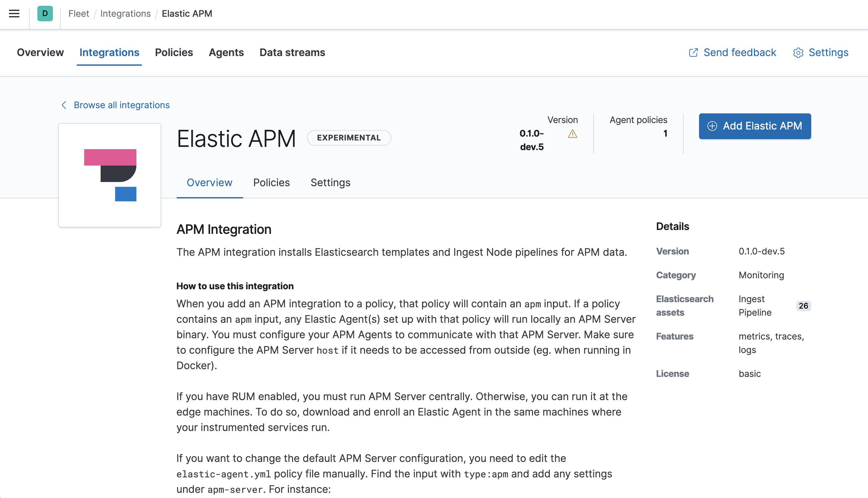This screenshot has width=868, height=498.
Task: Switch to the Data streams tab
Action: pos(292,52)
